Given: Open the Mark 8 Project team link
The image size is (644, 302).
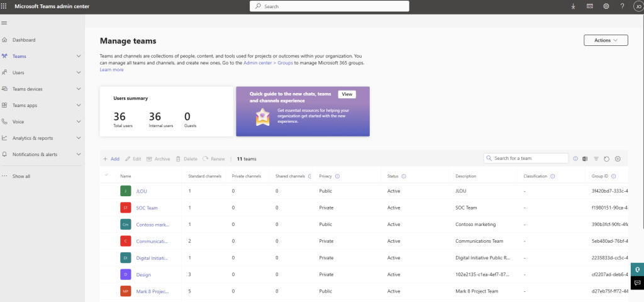Looking at the screenshot, I should click(152, 291).
